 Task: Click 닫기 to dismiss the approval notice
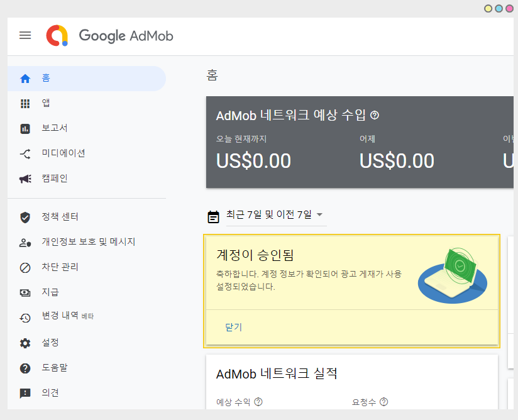(233, 327)
